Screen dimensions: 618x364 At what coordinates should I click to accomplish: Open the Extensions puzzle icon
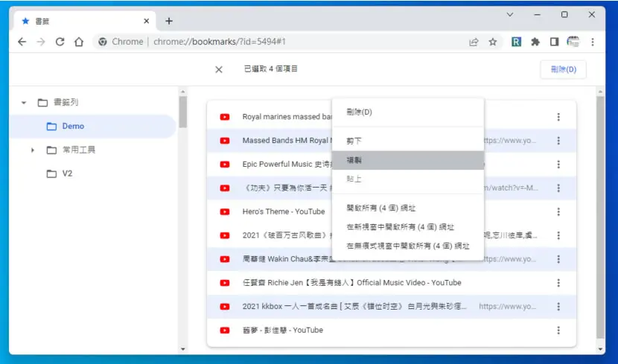click(x=535, y=42)
